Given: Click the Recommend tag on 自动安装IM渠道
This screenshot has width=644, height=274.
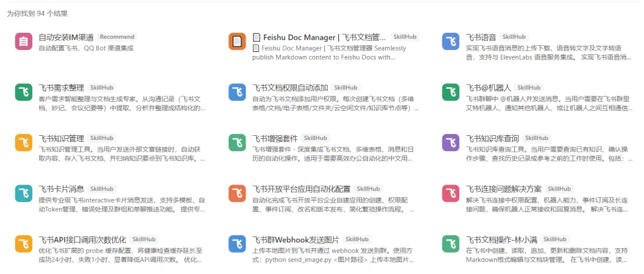Looking at the screenshot, I should pos(117,37).
